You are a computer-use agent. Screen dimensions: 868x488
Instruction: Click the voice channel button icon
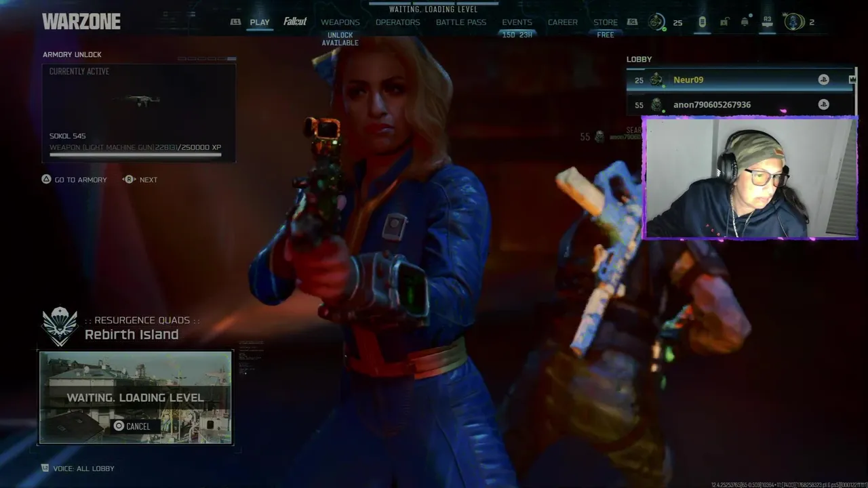pyautogui.click(x=45, y=468)
